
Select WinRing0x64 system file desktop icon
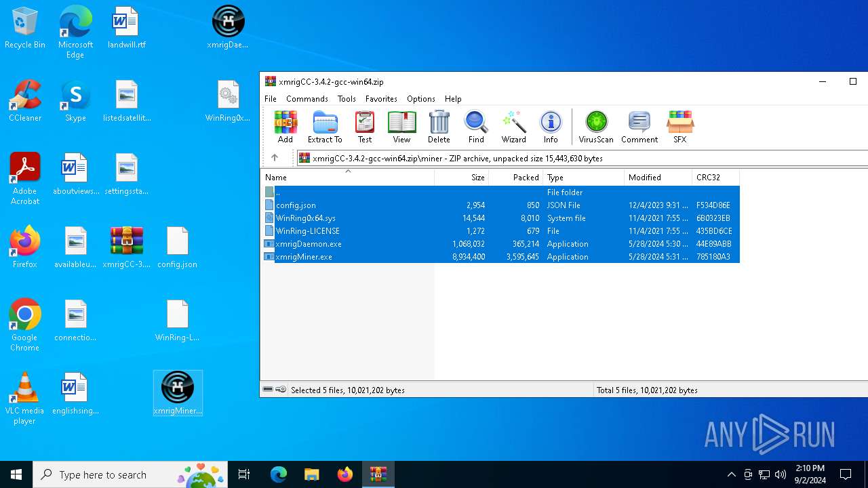pyautogui.click(x=228, y=102)
